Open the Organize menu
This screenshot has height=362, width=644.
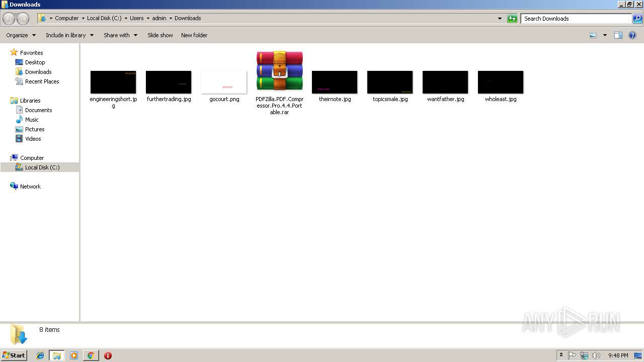[21, 35]
